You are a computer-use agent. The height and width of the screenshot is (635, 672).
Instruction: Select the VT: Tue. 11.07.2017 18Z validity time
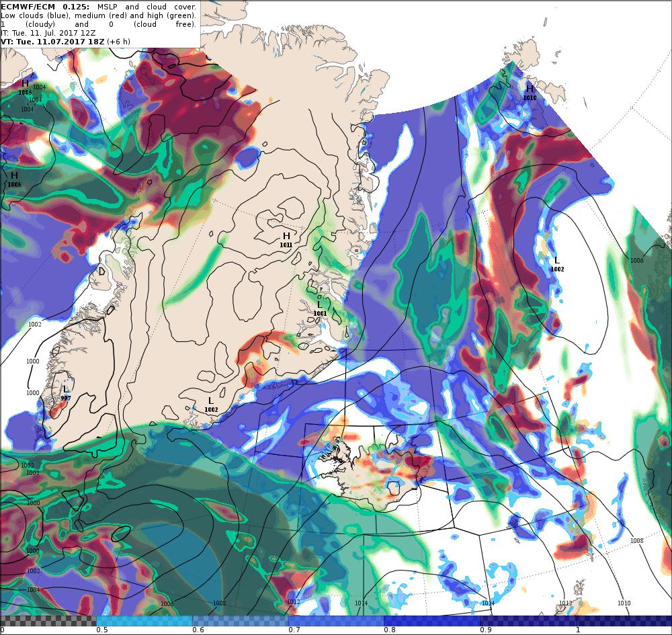[x=52, y=42]
